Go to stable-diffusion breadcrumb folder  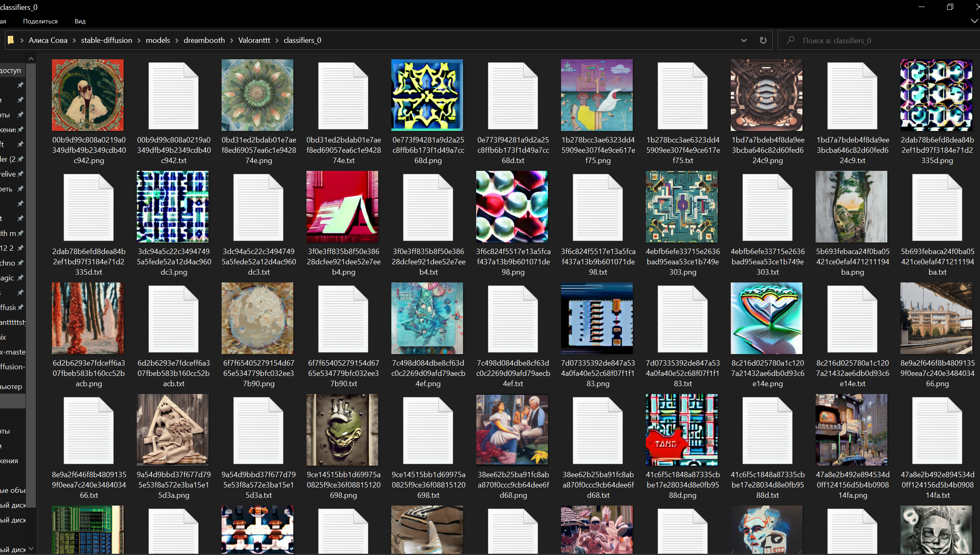click(106, 40)
